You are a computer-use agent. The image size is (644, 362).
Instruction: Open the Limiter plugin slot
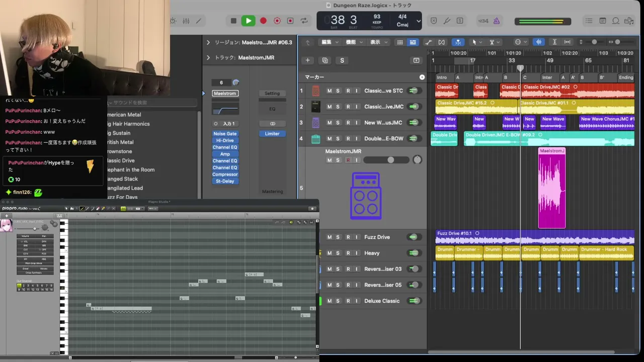tap(272, 134)
